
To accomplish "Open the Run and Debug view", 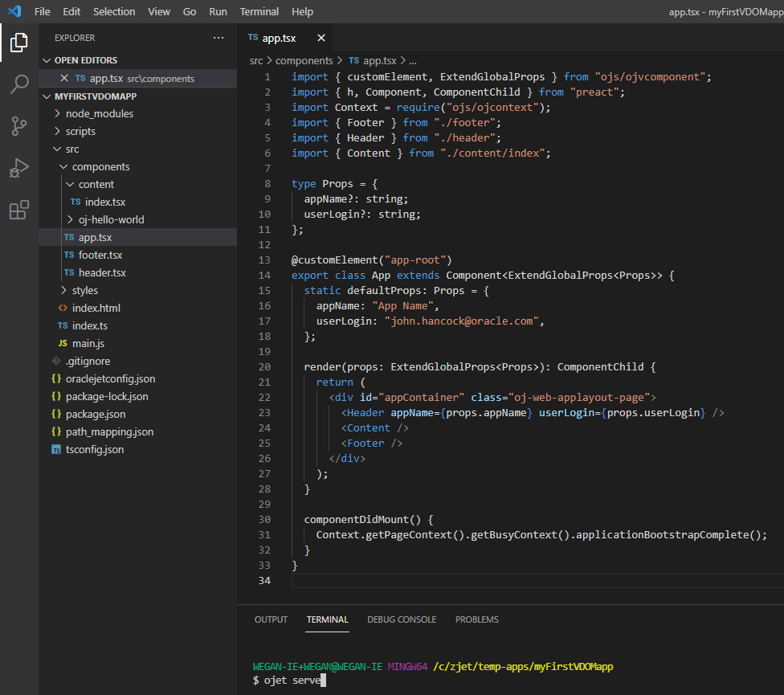I will pos(18,168).
